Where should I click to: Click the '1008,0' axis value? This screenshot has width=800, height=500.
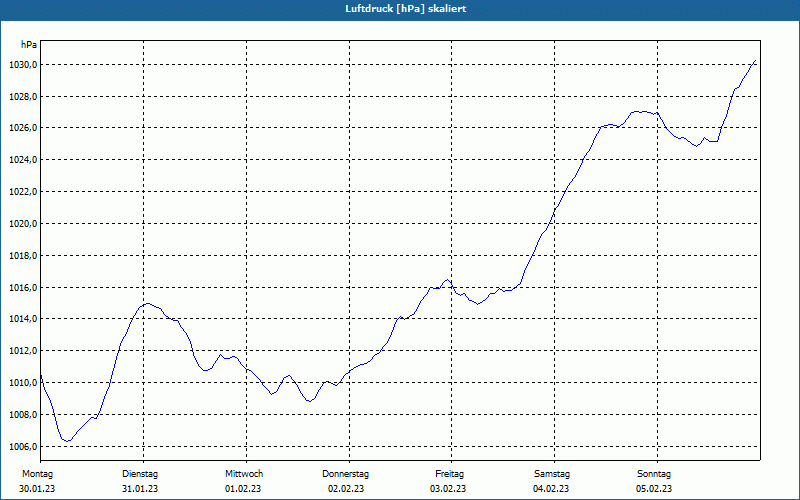(x=22, y=415)
